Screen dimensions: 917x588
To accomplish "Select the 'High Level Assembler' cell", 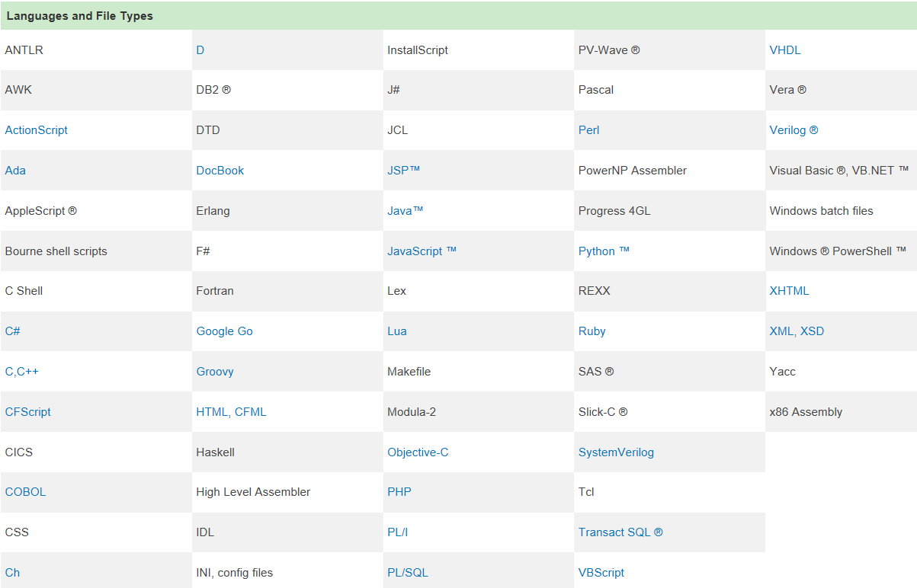I will coord(287,492).
